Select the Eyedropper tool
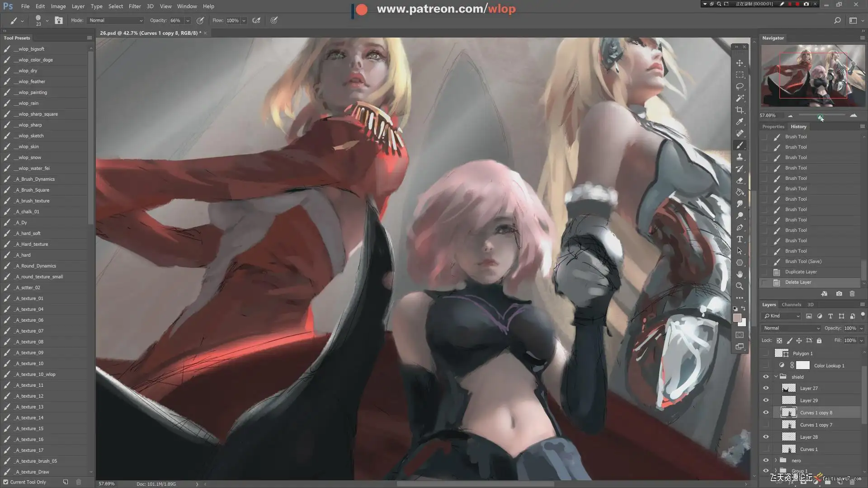 pyautogui.click(x=740, y=122)
